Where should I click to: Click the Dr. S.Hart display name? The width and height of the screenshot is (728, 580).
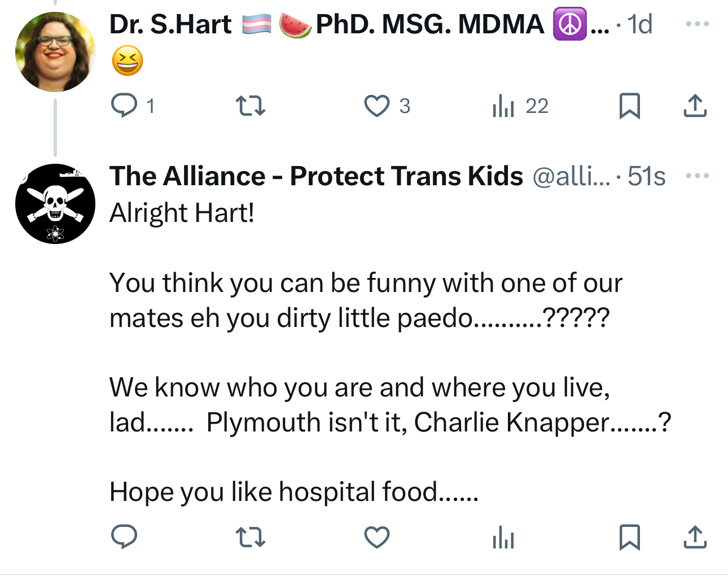[x=170, y=24]
